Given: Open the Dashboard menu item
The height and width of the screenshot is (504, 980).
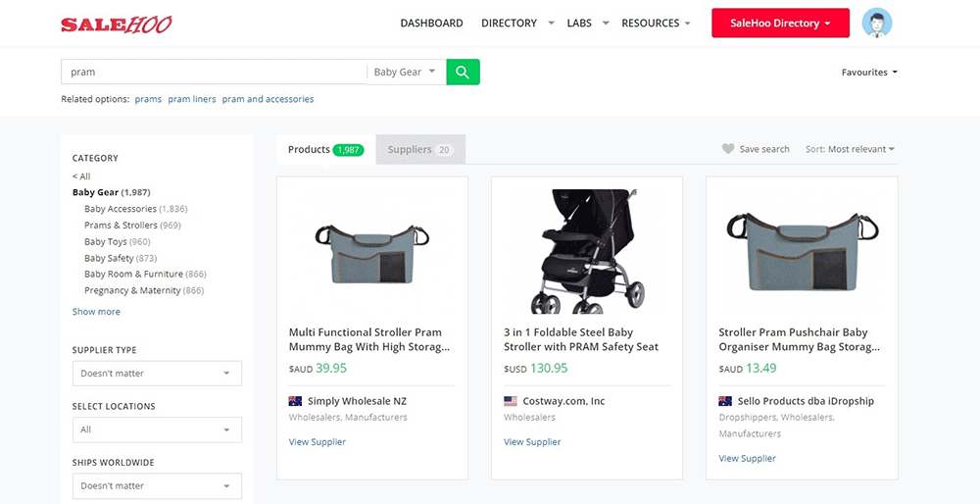Looking at the screenshot, I should tap(431, 23).
